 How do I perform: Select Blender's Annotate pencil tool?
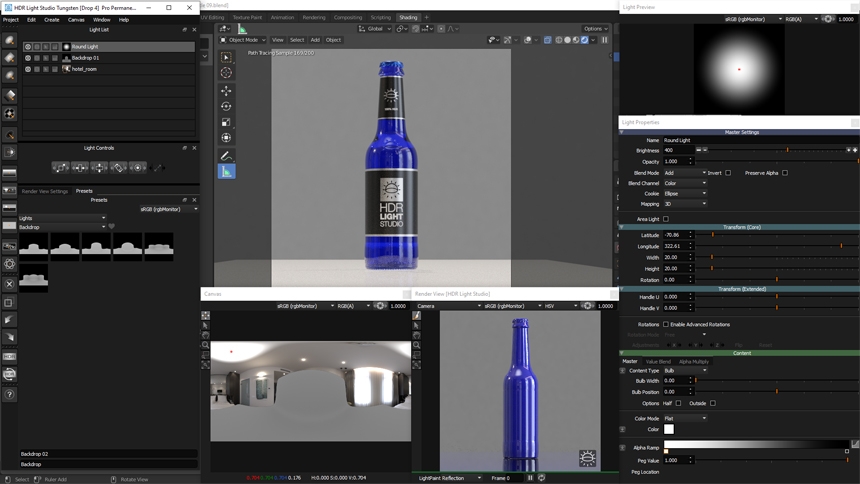tap(226, 156)
